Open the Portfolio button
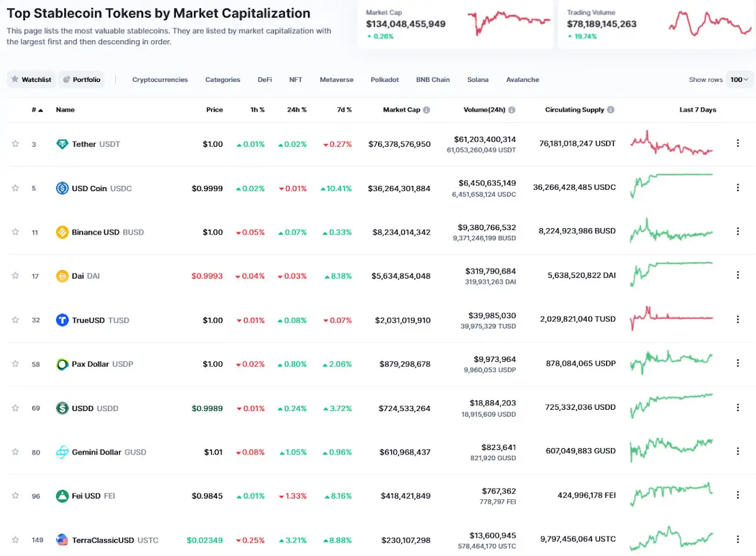Image resolution: width=756 pixels, height=556 pixels. [x=81, y=80]
